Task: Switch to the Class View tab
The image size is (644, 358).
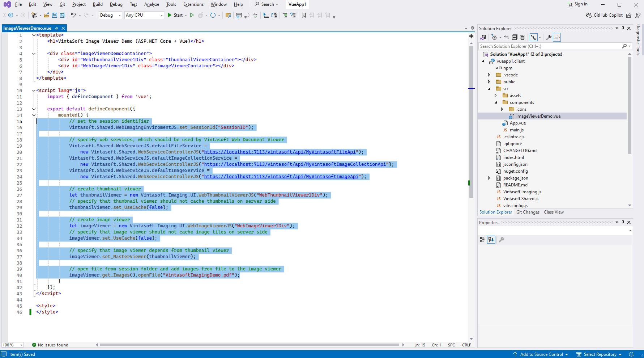Action: coord(554,212)
